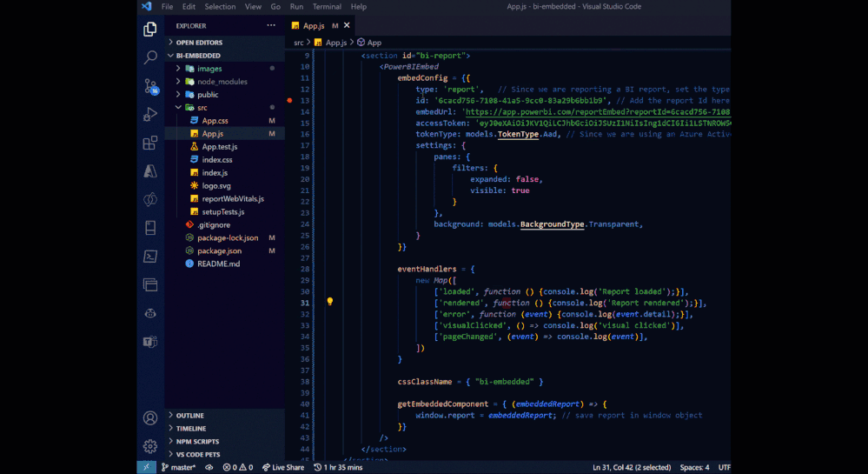Expand the public folder
Image resolution: width=868 pixels, height=474 pixels.
[x=225, y=95]
